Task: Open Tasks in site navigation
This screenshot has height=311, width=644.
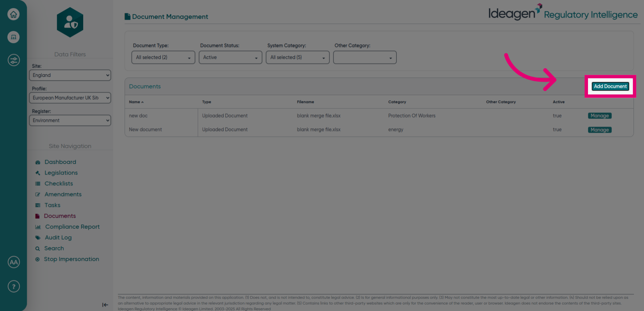Action: (x=52, y=205)
